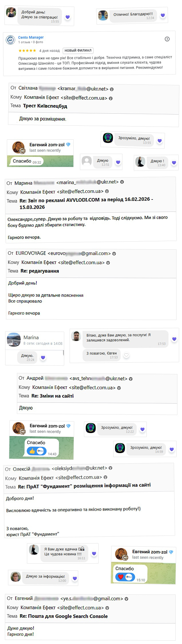182x644 pixels.
Task: Click the heart next to 'Дякую за співпрацю!'
Action: coord(68,17)
